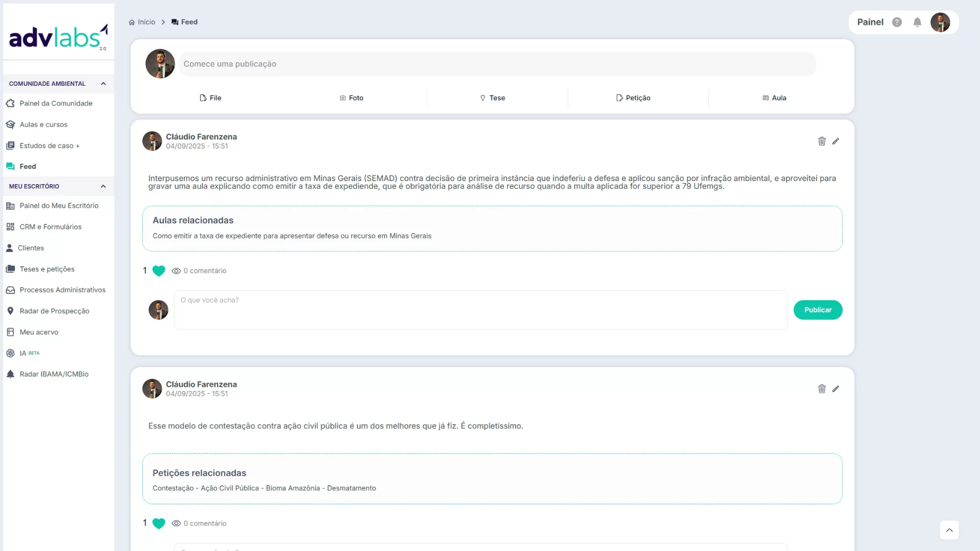The height and width of the screenshot is (551, 980).
Task: Click the scroll-to-top arrow button
Action: click(x=949, y=530)
